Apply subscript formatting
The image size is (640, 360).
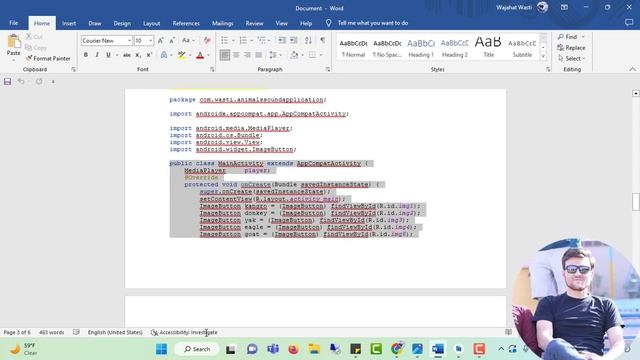pos(138,55)
